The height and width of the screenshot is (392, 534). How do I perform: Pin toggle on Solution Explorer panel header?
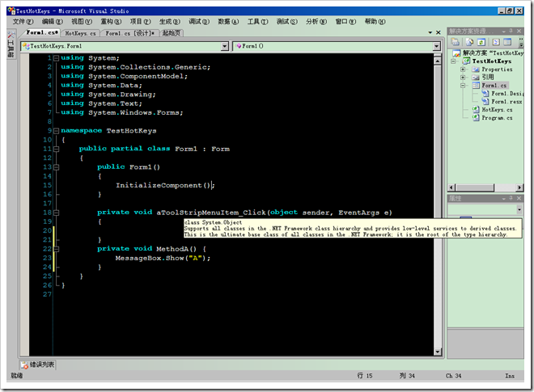point(511,32)
